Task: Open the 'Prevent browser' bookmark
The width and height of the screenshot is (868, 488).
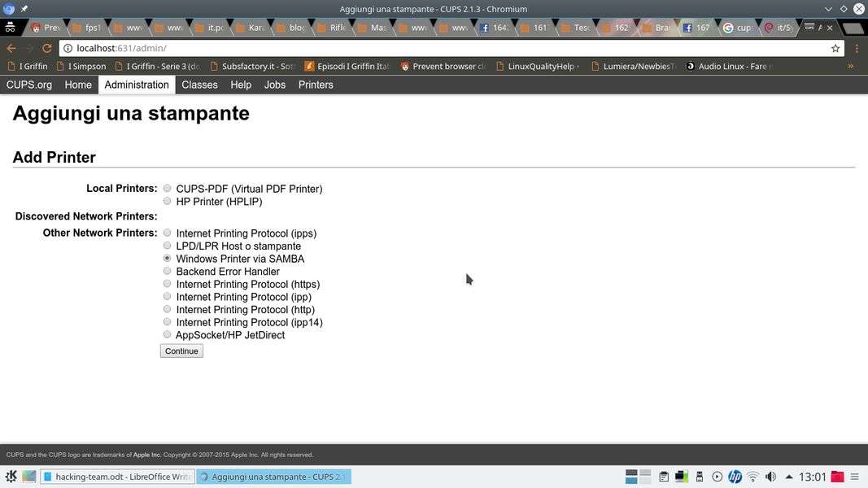Action: point(443,66)
